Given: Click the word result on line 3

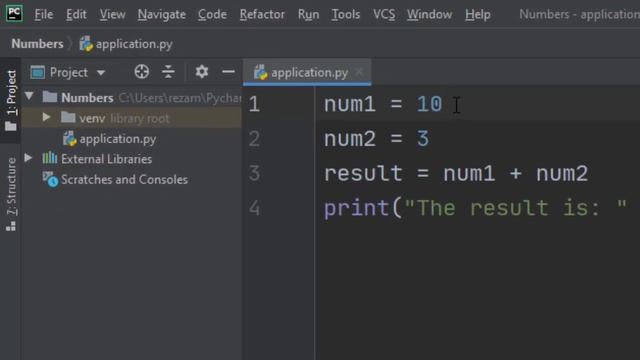Looking at the screenshot, I should [x=363, y=173].
